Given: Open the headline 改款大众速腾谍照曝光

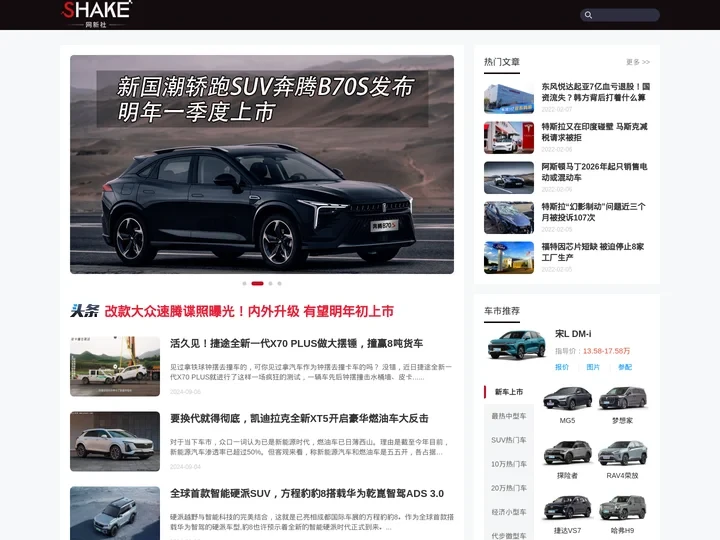Looking at the screenshot, I should coord(249,311).
